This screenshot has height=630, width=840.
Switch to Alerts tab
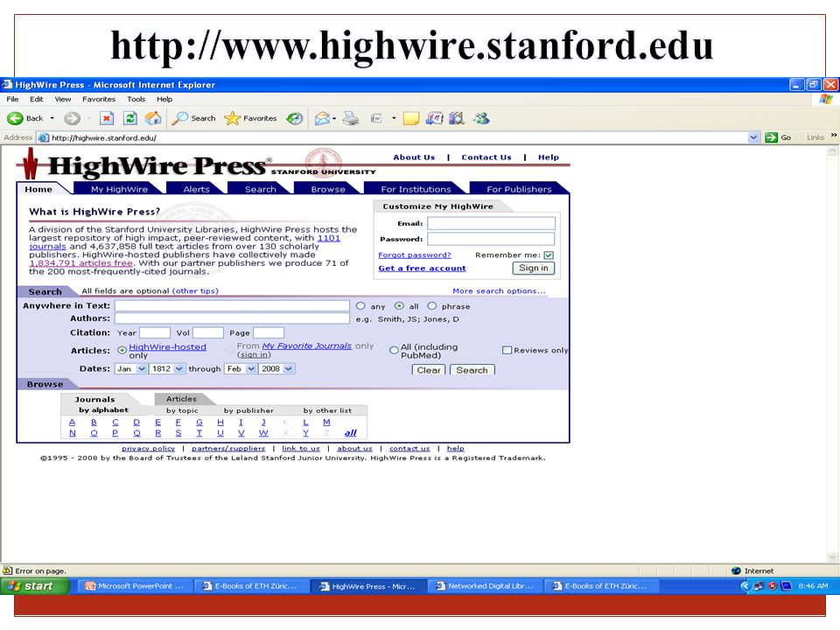tap(196, 189)
